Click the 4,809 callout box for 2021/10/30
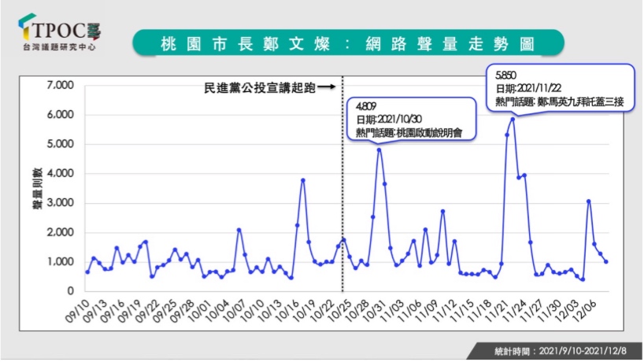Screen dimensions: 644x362 coord(413,120)
